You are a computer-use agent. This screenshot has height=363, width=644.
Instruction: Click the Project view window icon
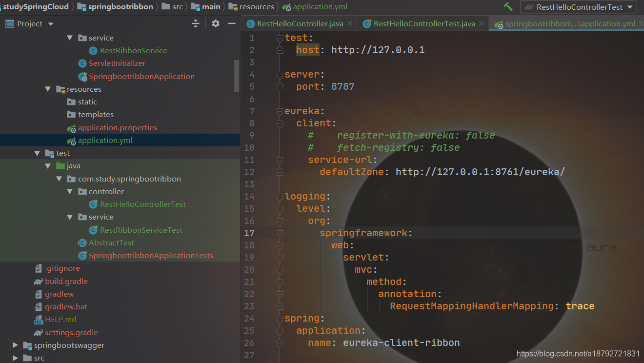point(9,23)
